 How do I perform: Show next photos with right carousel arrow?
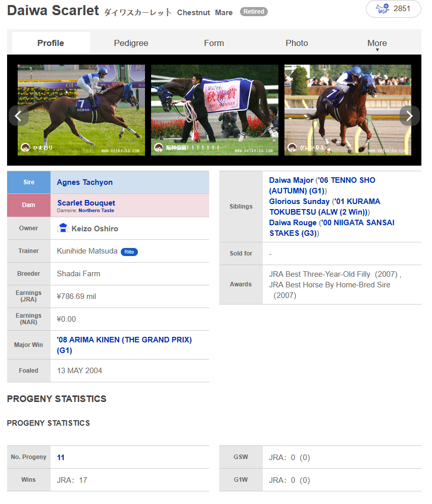409,116
